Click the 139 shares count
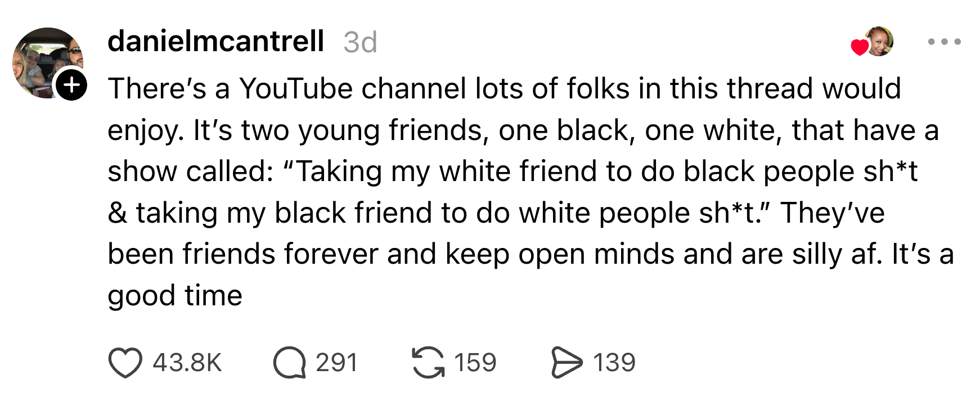Image resolution: width=980 pixels, height=406 pixels. [614, 363]
